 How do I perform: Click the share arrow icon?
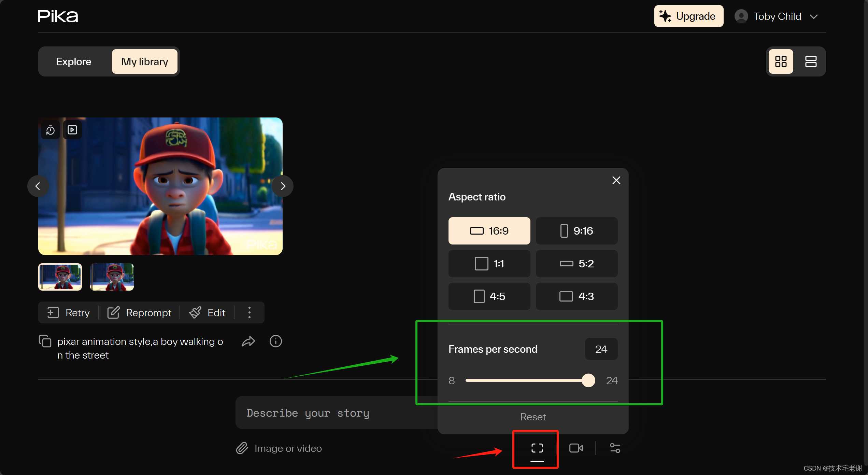[x=248, y=341]
